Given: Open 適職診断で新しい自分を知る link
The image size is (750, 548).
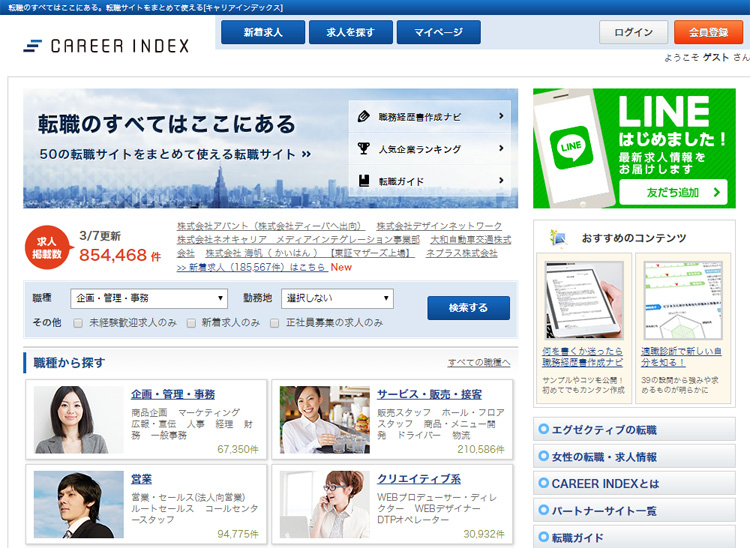Looking at the screenshot, I should [x=681, y=357].
